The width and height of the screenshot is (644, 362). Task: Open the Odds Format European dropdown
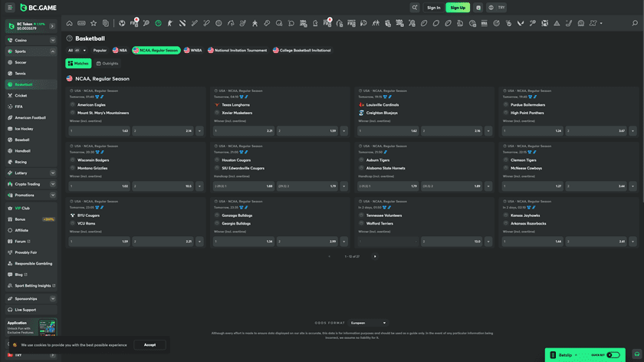(x=368, y=323)
